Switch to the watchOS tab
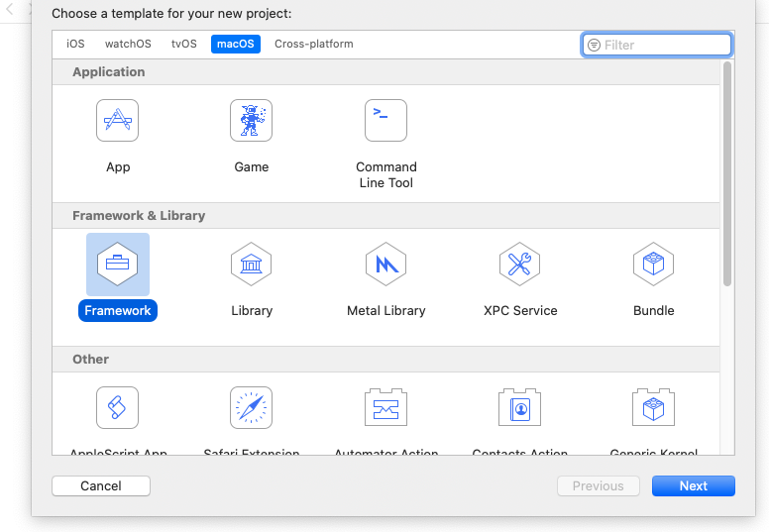 tap(128, 44)
